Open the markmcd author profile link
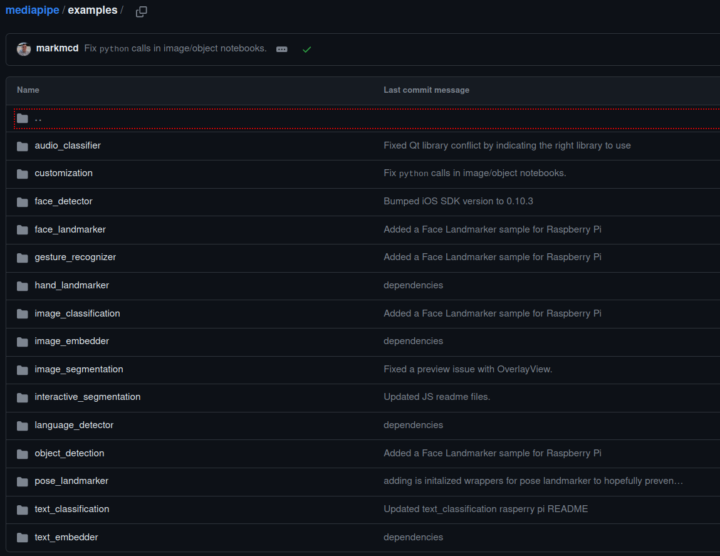 pos(57,48)
